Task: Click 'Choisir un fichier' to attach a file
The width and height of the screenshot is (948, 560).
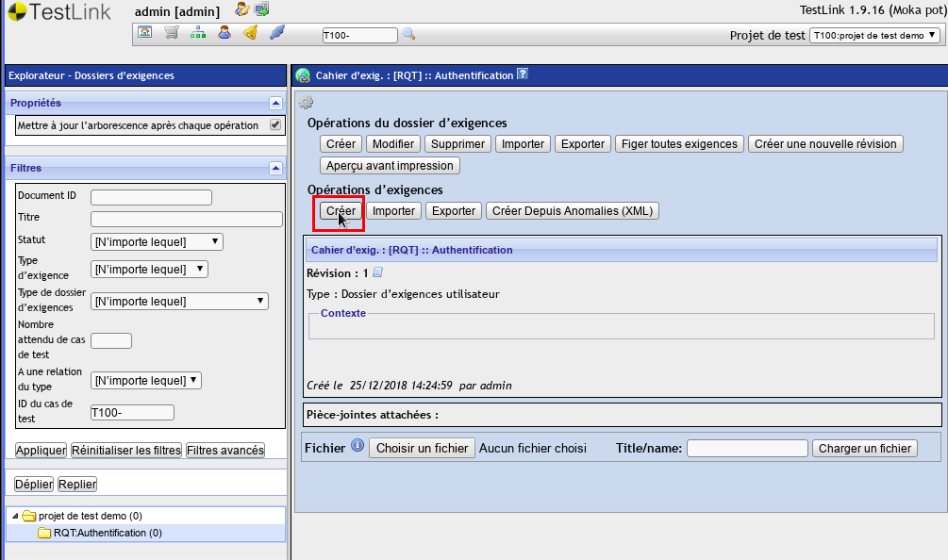Action: (x=422, y=448)
